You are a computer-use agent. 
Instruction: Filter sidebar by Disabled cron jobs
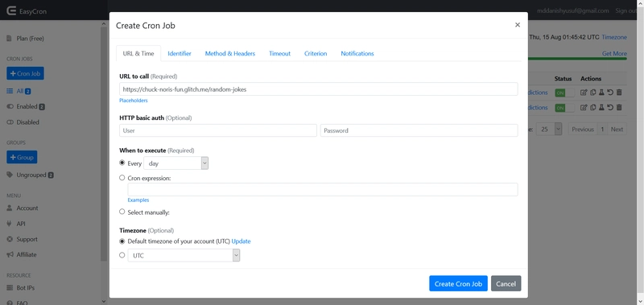click(x=23, y=122)
